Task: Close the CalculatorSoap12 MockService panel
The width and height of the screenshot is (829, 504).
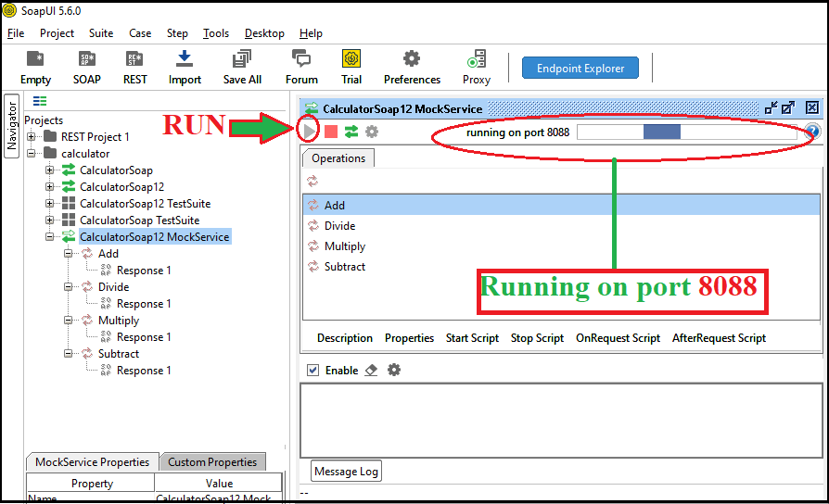Action: tap(812, 107)
